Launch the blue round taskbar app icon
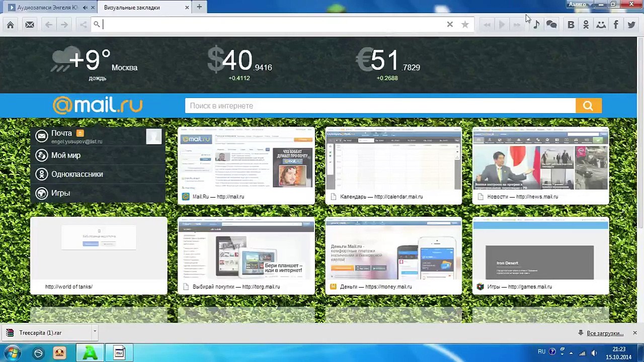 click(38, 353)
